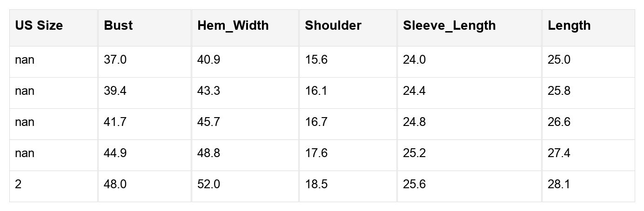This screenshot has width=644, height=211.
Task: Select the Length value 28.1
Action: point(559,185)
